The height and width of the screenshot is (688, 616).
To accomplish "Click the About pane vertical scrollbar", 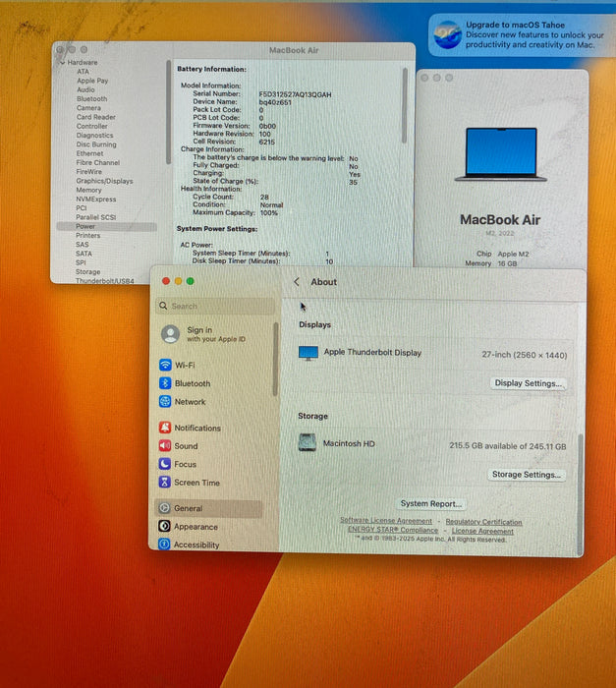I will click(581, 494).
